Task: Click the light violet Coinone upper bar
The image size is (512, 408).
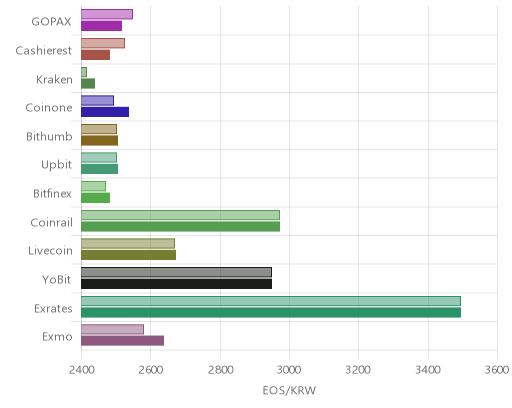Action: (97, 100)
